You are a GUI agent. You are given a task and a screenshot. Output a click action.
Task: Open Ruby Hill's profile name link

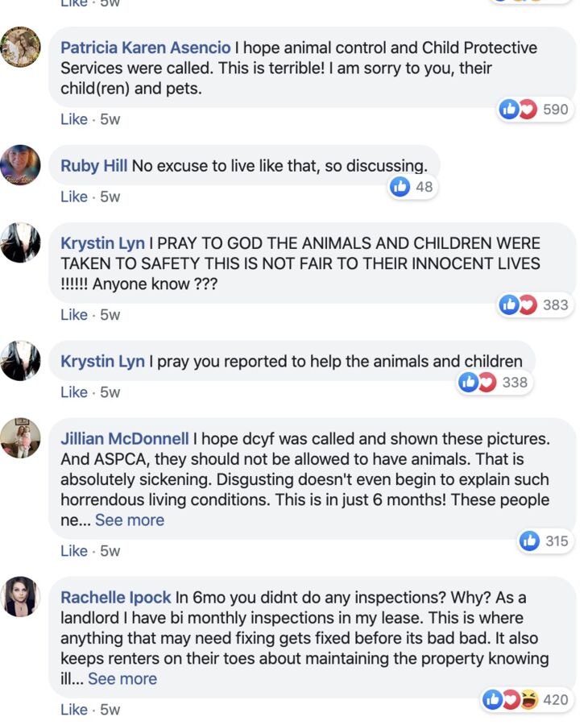94,165
